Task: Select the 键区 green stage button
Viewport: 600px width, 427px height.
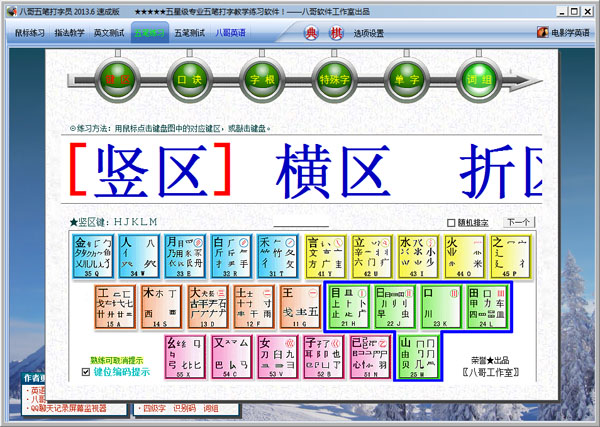Action: coord(117,80)
